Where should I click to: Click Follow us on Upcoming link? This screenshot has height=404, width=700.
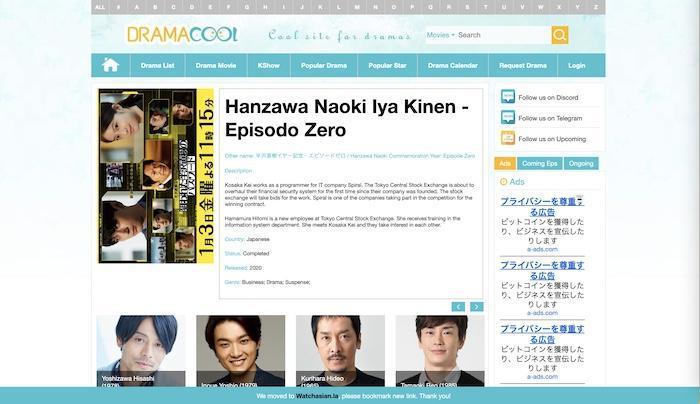tap(552, 139)
